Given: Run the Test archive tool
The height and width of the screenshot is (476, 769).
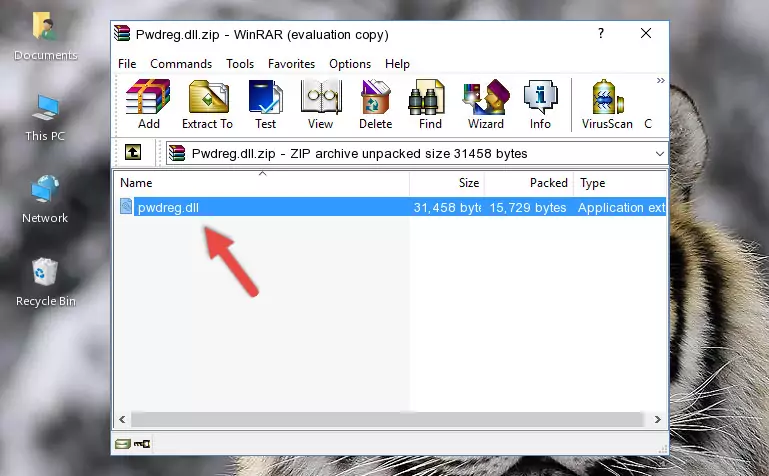Looking at the screenshot, I should point(265,104).
